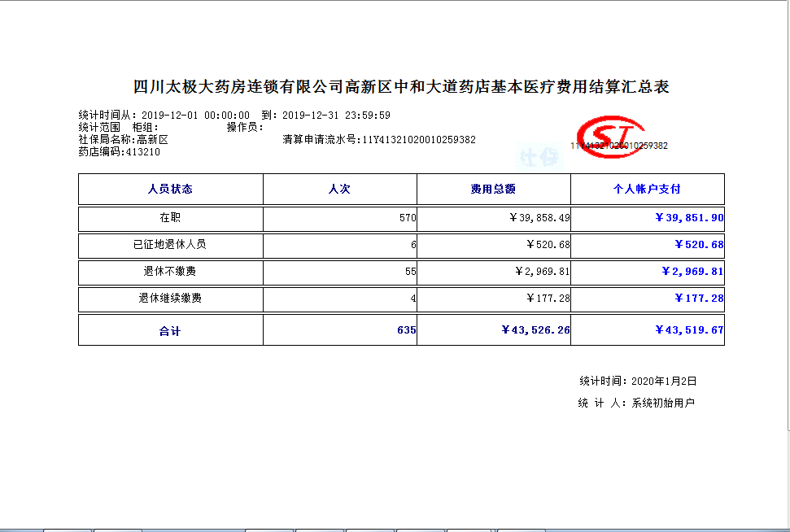Click the 操作员 label
Image resolution: width=790 pixels, height=532 pixels.
point(245,128)
